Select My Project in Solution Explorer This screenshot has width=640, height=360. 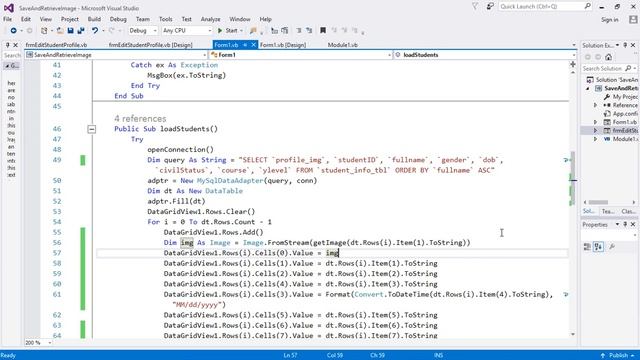(621, 97)
